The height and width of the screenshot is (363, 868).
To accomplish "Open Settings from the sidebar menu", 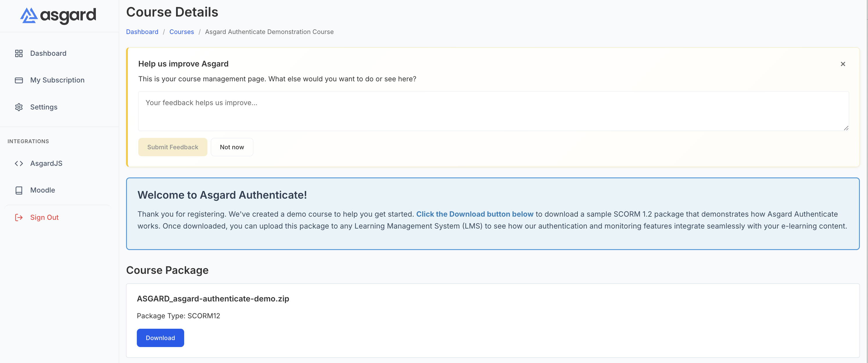I will point(44,107).
